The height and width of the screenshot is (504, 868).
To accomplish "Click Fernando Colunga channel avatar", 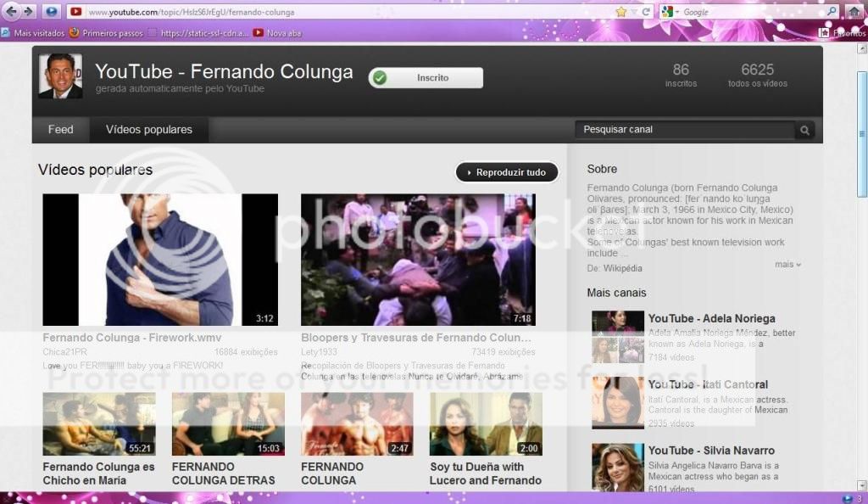I will pyautogui.click(x=60, y=76).
